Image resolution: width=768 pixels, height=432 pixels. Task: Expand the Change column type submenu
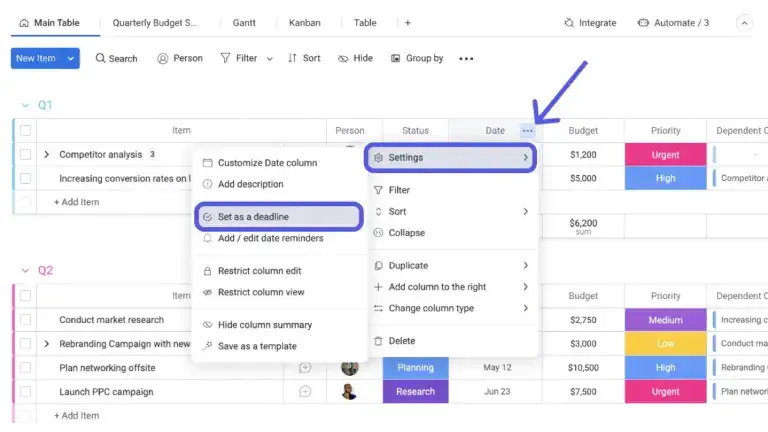pyautogui.click(x=525, y=308)
